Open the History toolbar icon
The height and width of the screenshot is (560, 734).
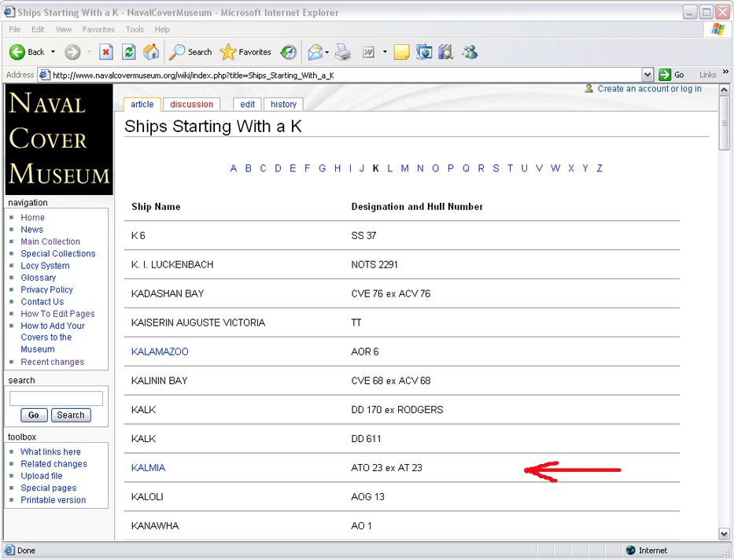pos(289,52)
